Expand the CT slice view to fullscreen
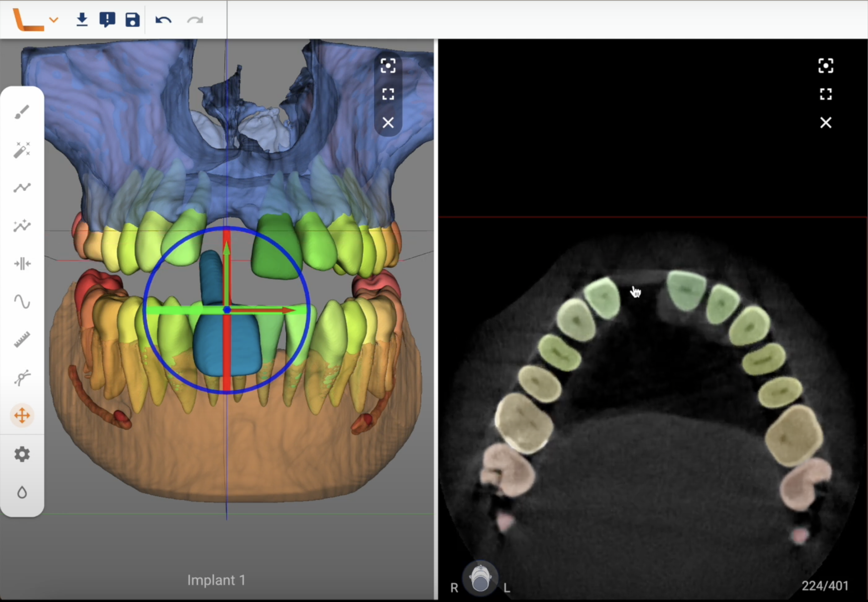 coord(825,94)
